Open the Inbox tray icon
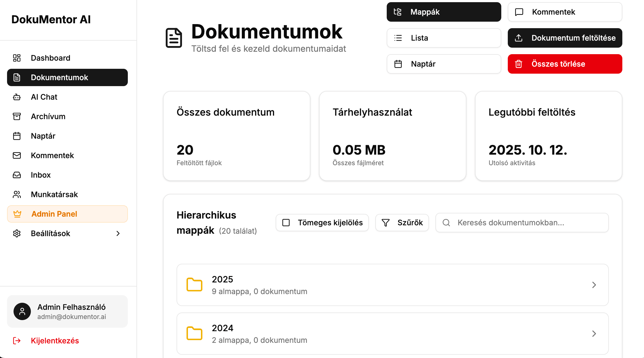 [17, 175]
